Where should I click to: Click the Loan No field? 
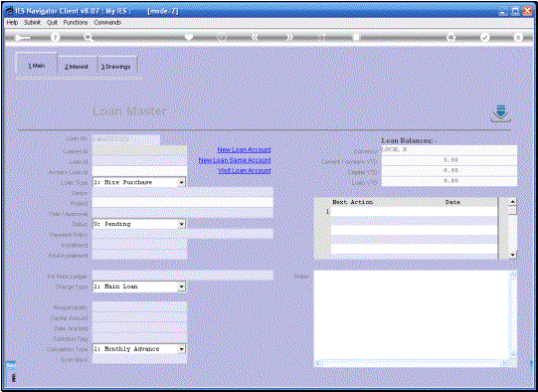[x=125, y=139]
